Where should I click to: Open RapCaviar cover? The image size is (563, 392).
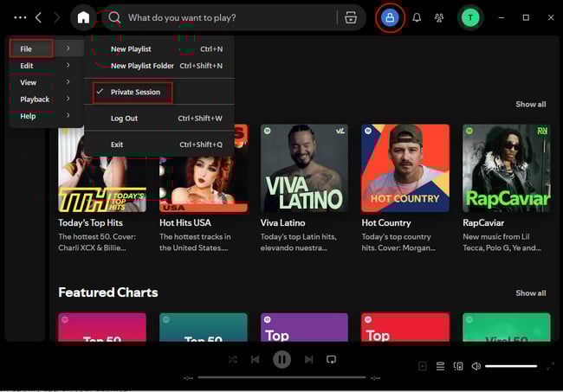tap(507, 168)
